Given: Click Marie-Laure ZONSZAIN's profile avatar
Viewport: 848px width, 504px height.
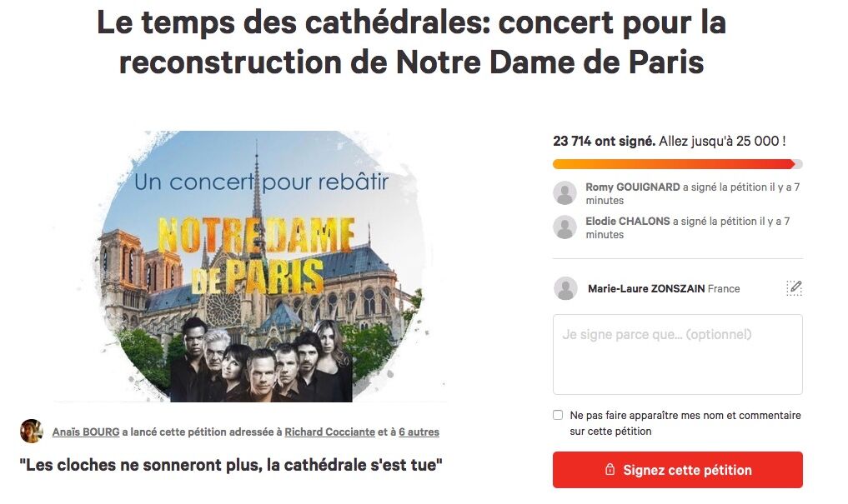Looking at the screenshot, I should click(x=565, y=288).
